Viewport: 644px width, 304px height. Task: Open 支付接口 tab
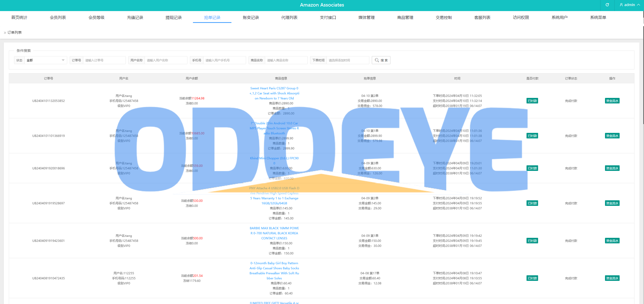(x=328, y=17)
